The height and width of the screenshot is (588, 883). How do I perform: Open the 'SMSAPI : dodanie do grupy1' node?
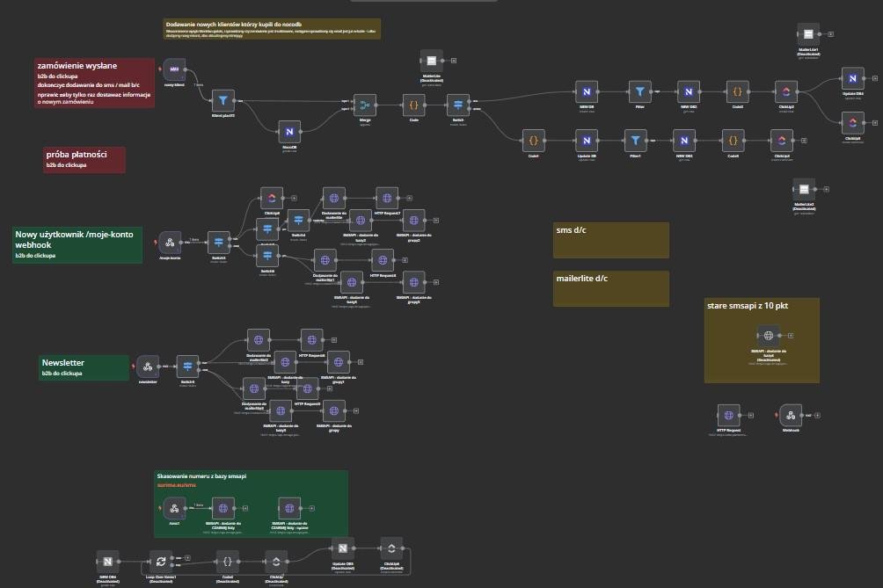pyautogui.click(x=339, y=362)
